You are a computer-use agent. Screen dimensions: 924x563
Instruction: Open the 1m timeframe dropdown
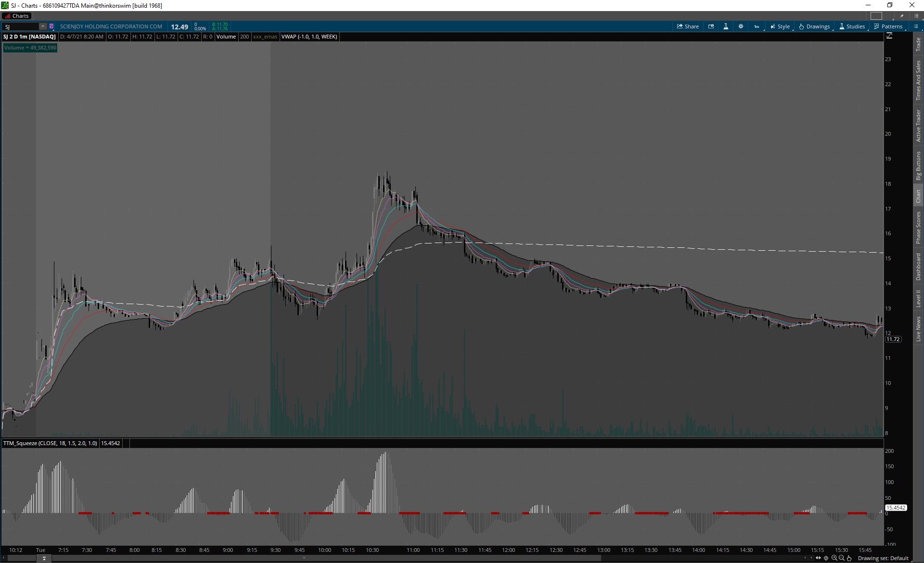(757, 26)
